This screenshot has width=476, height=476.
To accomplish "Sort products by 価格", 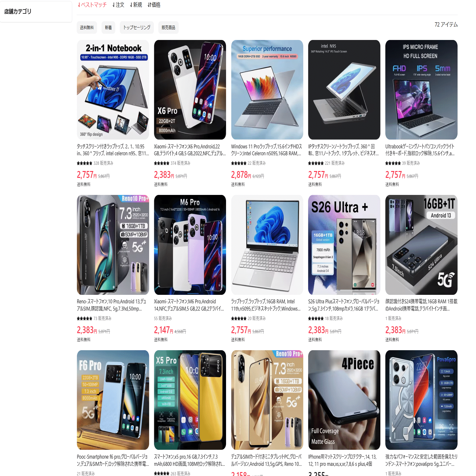I will click(x=154, y=5).
